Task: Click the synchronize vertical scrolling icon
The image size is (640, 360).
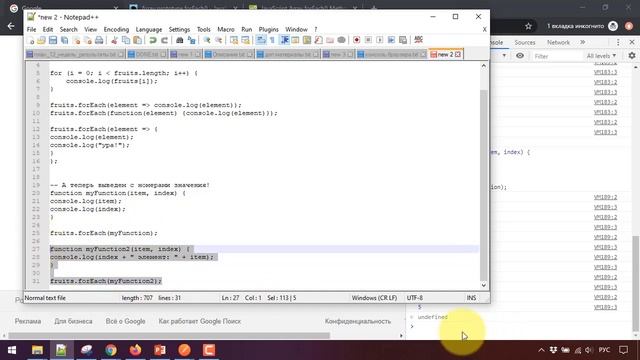Action: [x=234, y=40]
